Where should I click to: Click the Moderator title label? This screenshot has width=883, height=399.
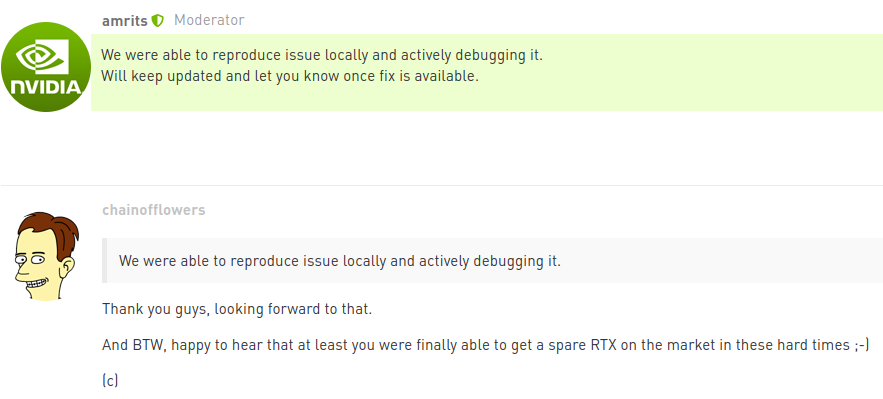click(209, 20)
